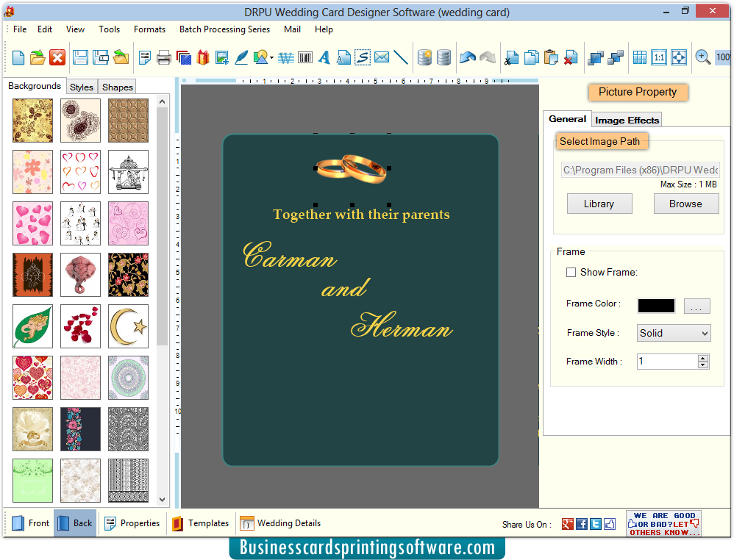Select the crescent moon and star background

(128, 326)
